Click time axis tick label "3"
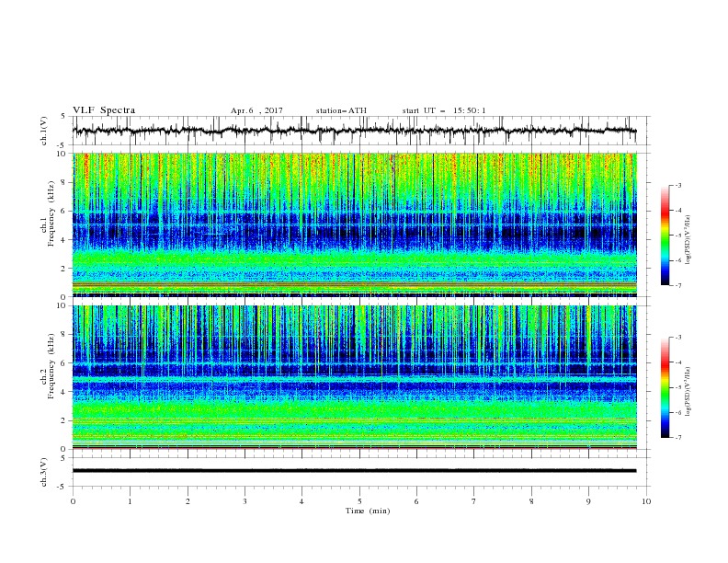This screenshot has height=563, width=728. [x=245, y=501]
